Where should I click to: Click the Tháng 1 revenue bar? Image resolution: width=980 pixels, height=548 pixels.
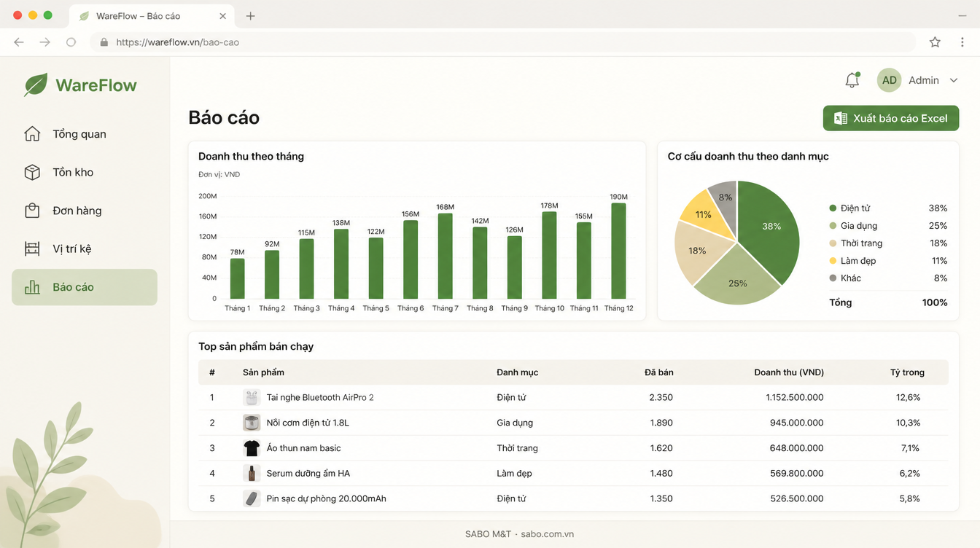238,278
